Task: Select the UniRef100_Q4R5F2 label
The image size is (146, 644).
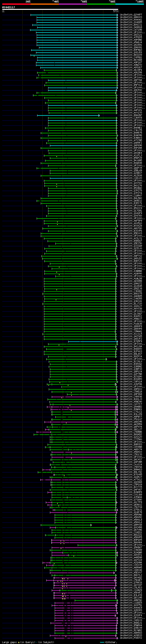Action: pos(131,143)
